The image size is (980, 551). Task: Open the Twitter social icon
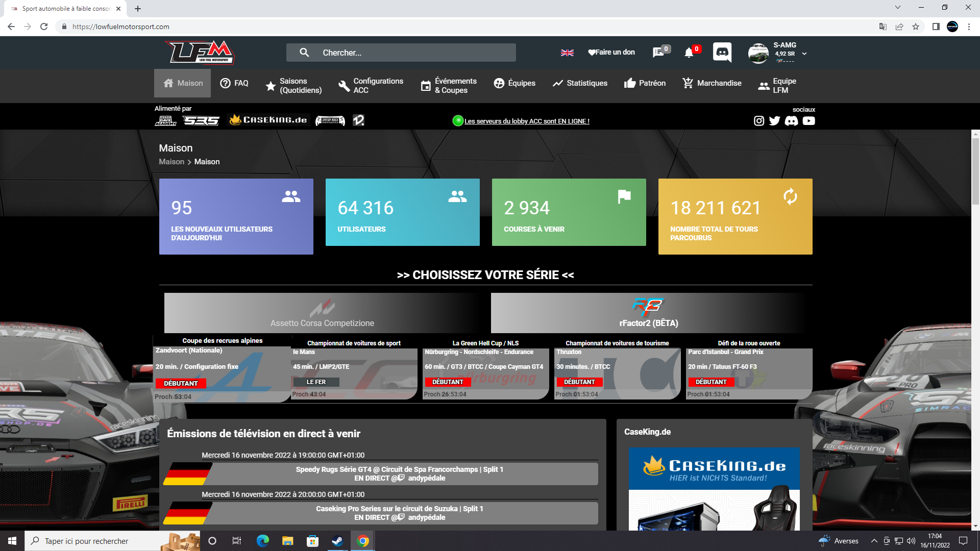coord(775,121)
